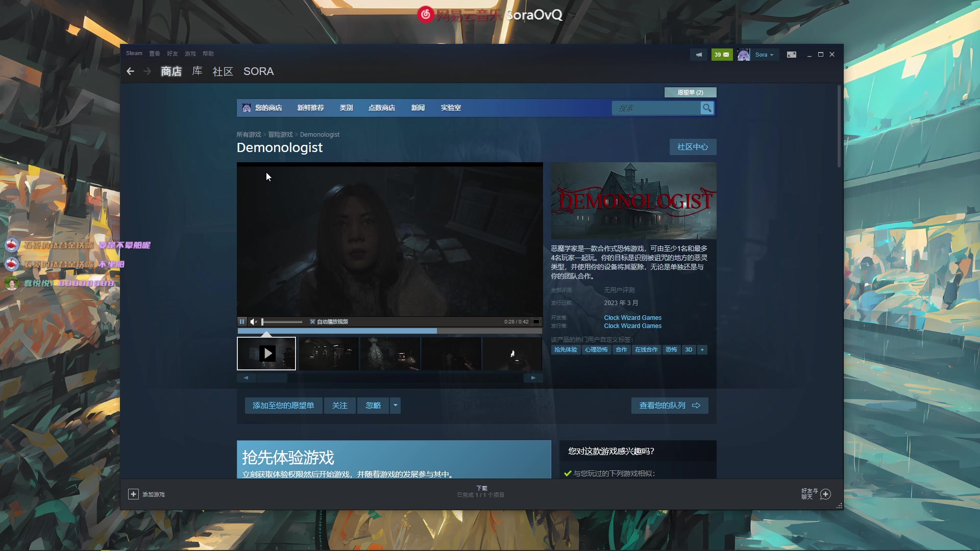
Task: Open 实验室 labs tab
Action: pos(451,108)
